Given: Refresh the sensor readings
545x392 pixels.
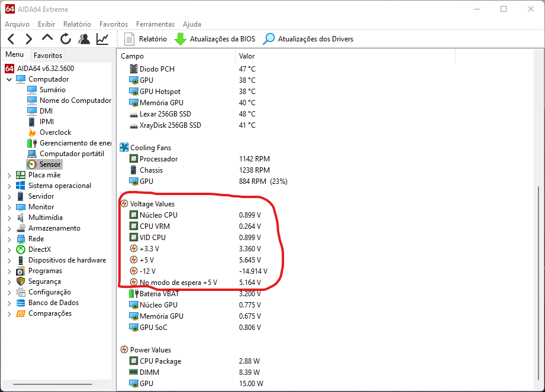Looking at the screenshot, I should (x=65, y=39).
